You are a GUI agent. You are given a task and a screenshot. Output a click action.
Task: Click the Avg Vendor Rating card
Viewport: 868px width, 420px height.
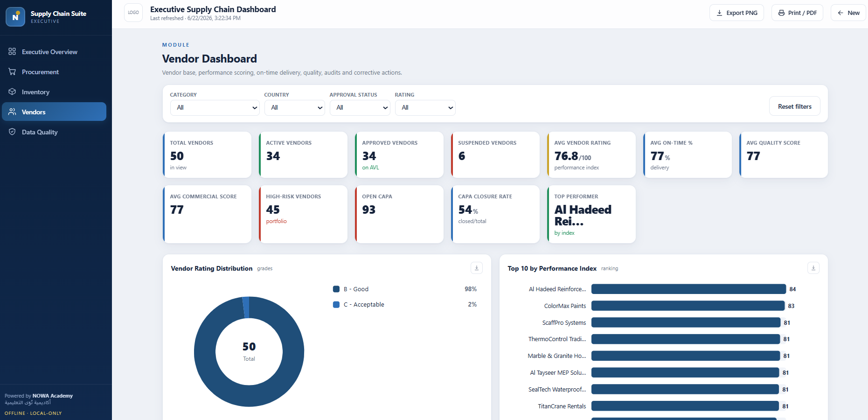591,154
